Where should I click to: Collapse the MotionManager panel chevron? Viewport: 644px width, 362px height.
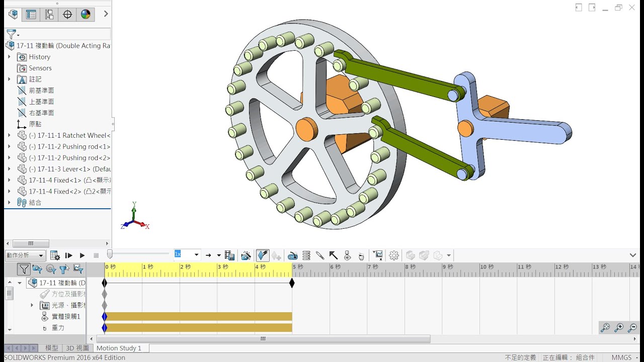(633, 255)
